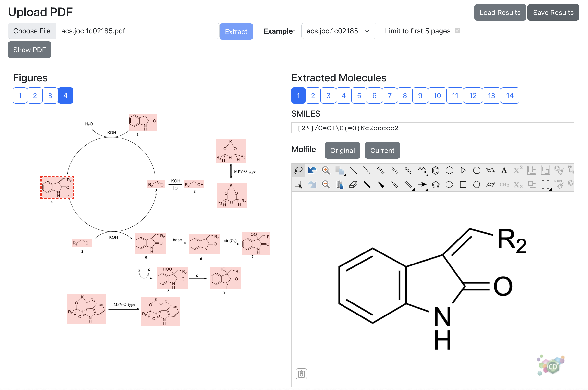Switch to figure page 2
The image size is (588, 390).
point(35,96)
